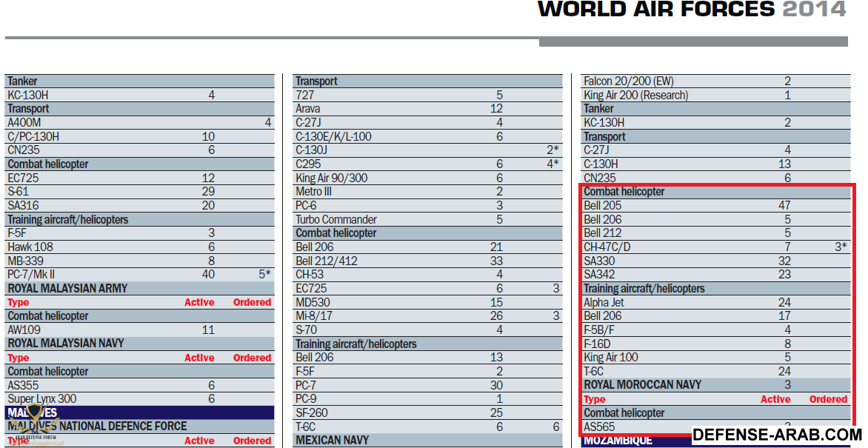
Task: Select the ROYAL MALAYSIAN NAVY heading
Action: 66,344
